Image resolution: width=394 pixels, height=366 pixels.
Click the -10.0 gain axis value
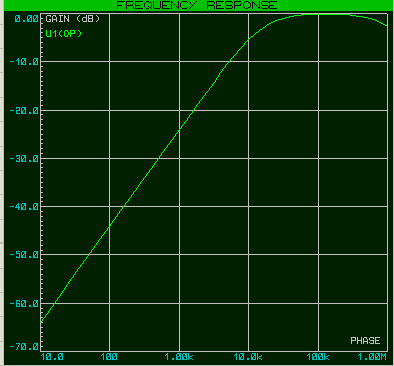24,62
